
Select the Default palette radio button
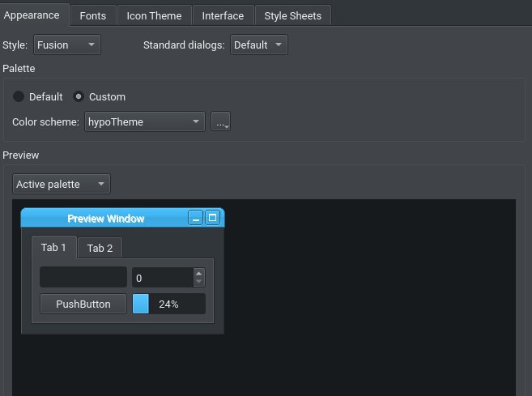coord(19,96)
